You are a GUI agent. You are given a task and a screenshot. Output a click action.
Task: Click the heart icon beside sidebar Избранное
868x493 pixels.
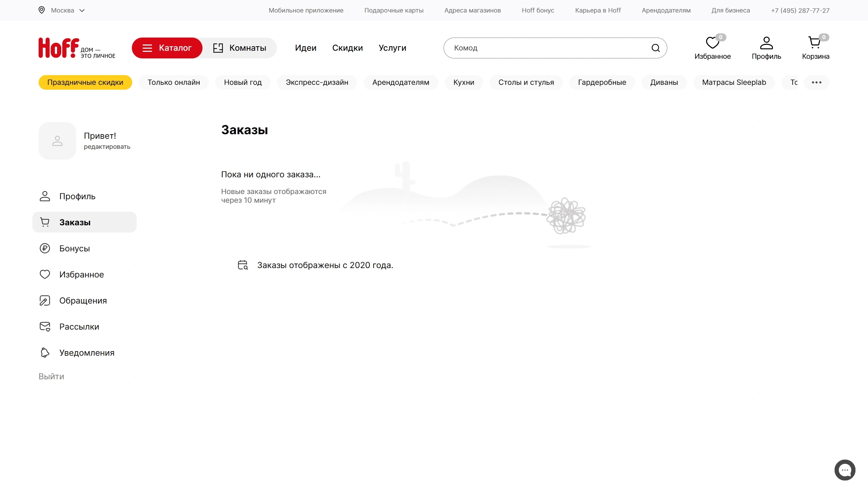(45, 274)
